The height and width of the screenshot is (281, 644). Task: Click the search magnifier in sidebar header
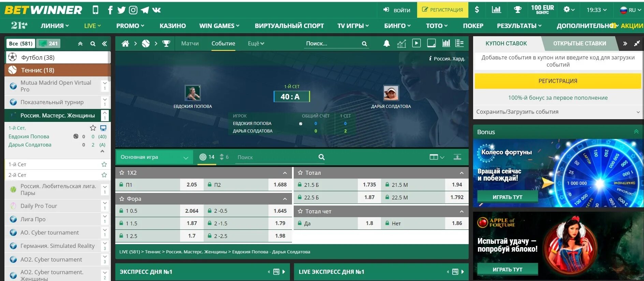pyautogui.click(x=93, y=44)
